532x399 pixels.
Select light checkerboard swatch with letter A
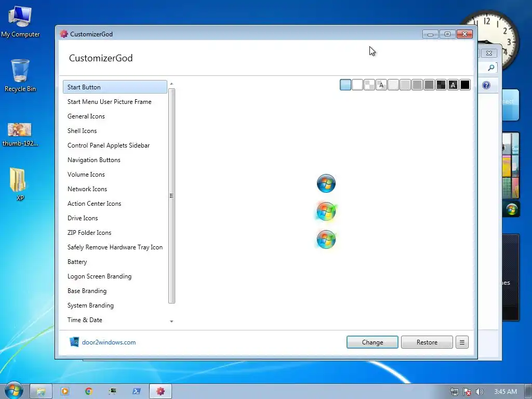click(x=381, y=85)
